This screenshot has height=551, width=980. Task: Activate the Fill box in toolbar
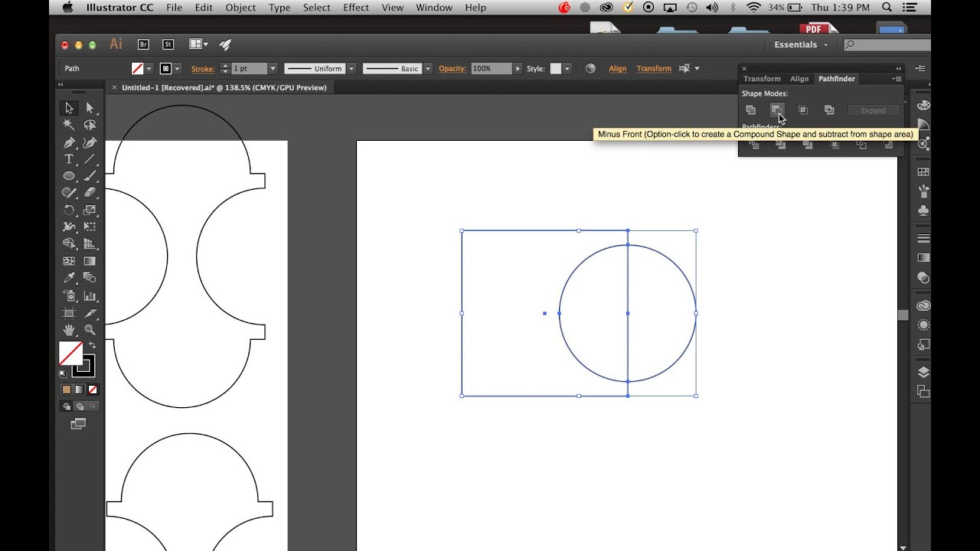click(x=70, y=353)
